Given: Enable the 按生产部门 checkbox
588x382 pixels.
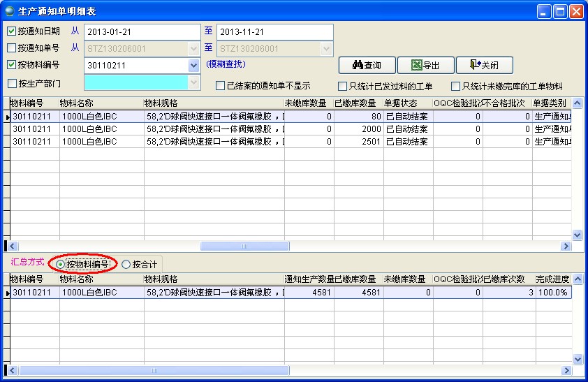Looking at the screenshot, I should [12, 84].
